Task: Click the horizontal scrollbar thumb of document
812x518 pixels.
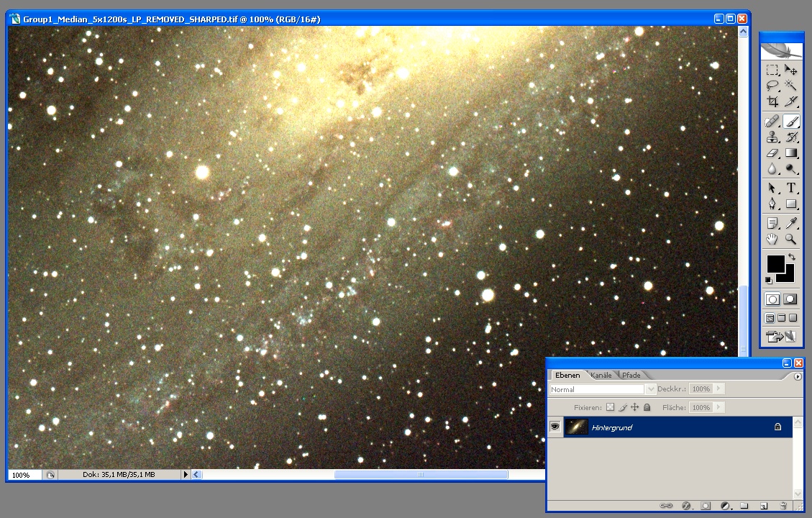Action: click(x=421, y=475)
